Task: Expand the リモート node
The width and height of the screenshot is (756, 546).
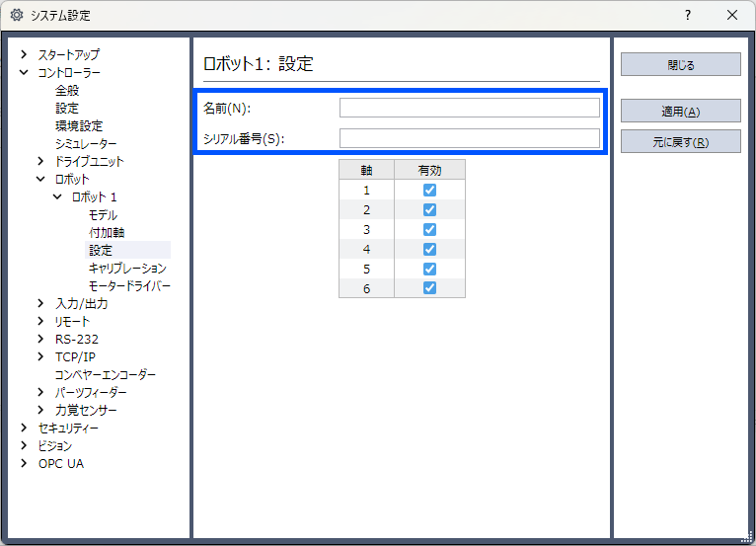Action: [x=41, y=321]
